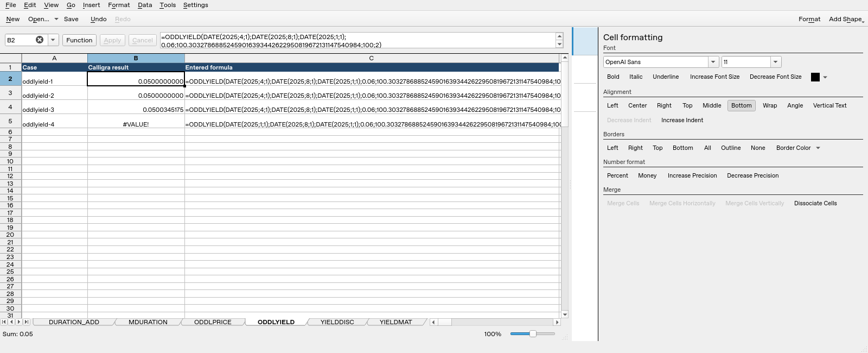
Task: Toggle Bottom vertical alignment
Action: click(x=741, y=105)
